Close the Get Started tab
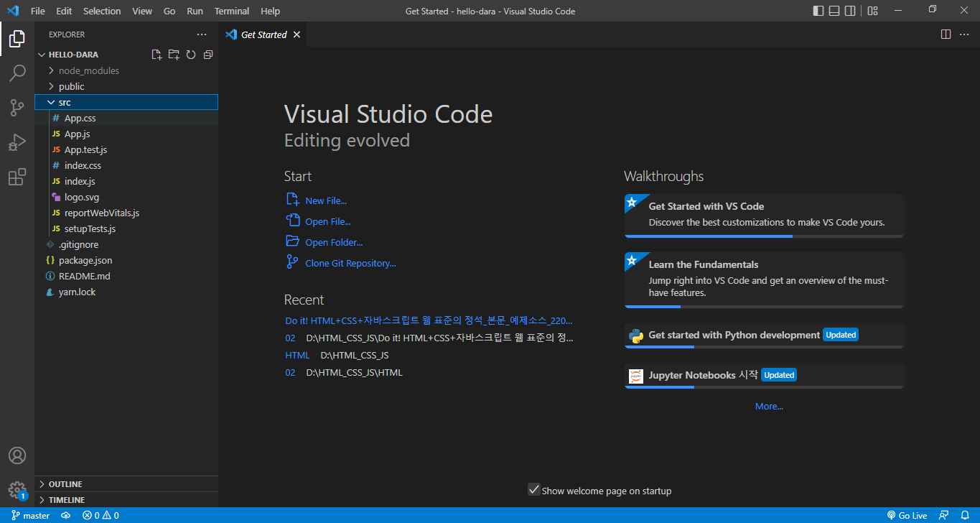The width and height of the screenshot is (980, 523). [x=297, y=34]
